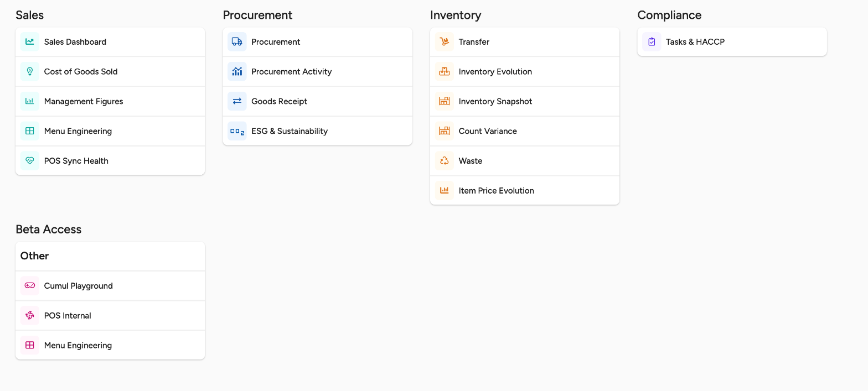Launch the Cumul Playground label
This screenshot has height=391, width=868.
coord(79,286)
